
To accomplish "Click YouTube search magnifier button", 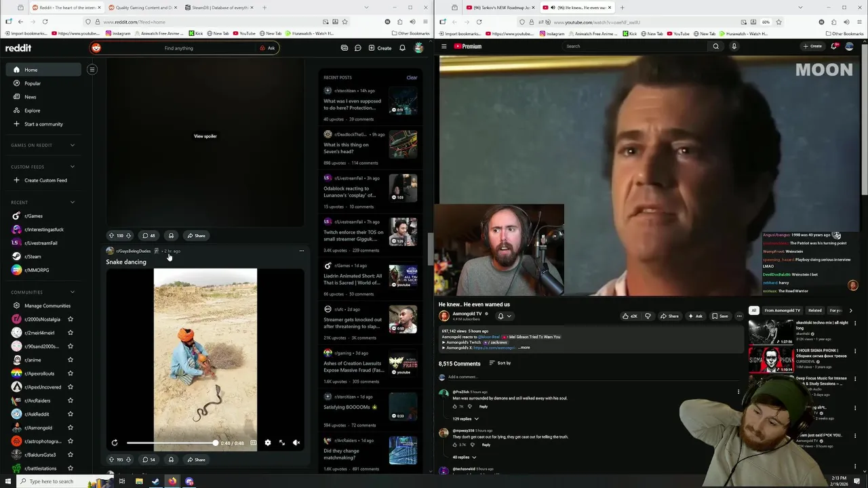I will point(715,46).
